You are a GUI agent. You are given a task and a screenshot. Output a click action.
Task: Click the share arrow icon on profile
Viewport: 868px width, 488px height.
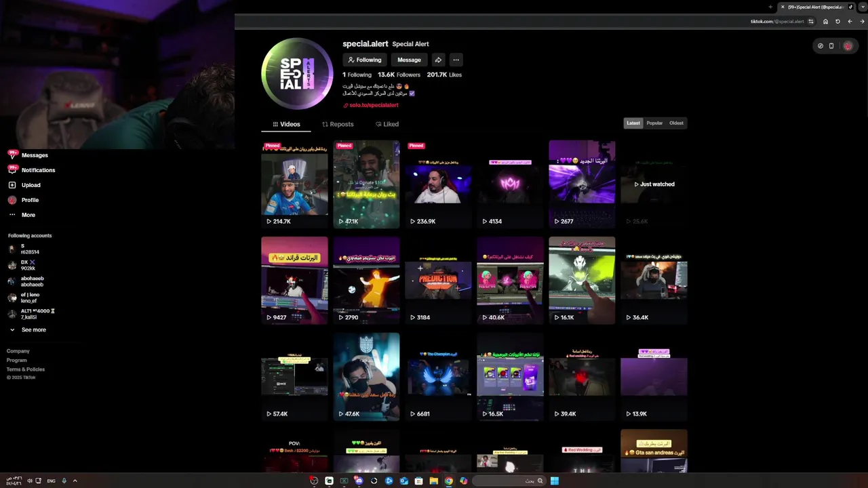[438, 60]
